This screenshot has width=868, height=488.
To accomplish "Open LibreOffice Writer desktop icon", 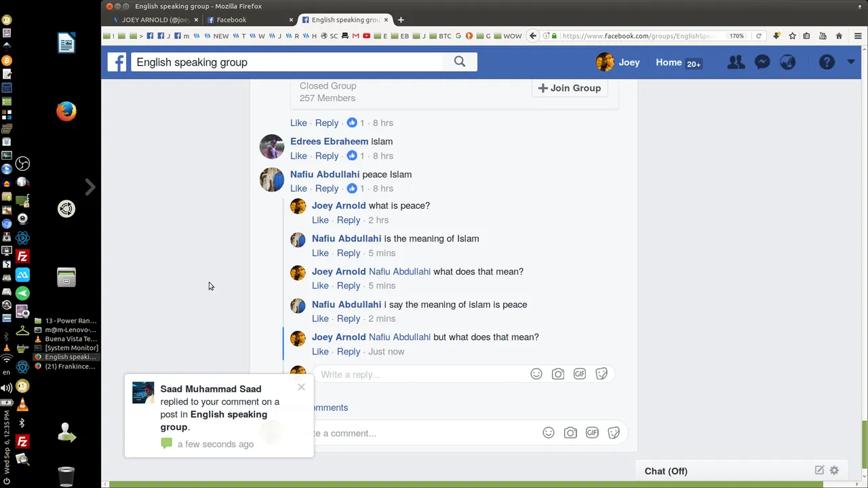I will (x=66, y=43).
